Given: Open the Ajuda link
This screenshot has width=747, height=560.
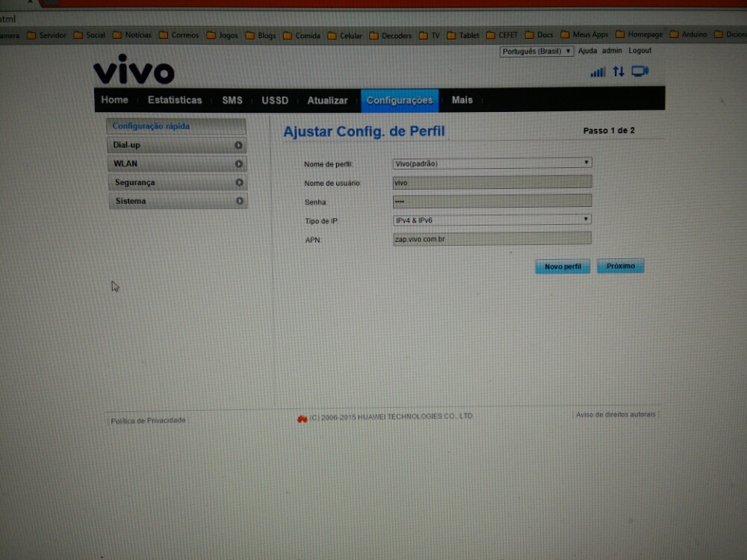Looking at the screenshot, I should 587,51.
